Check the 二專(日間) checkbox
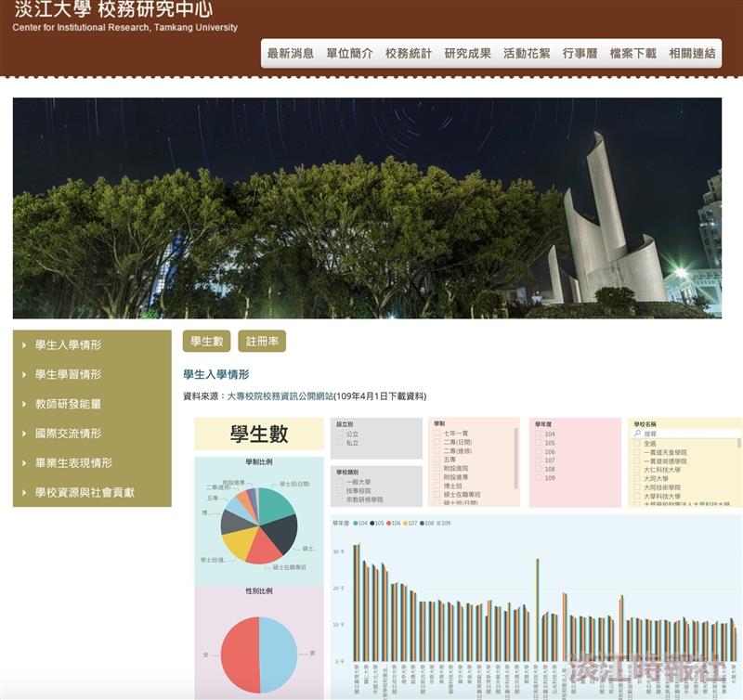Image resolution: width=743 pixels, height=700 pixels. pos(437,442)
